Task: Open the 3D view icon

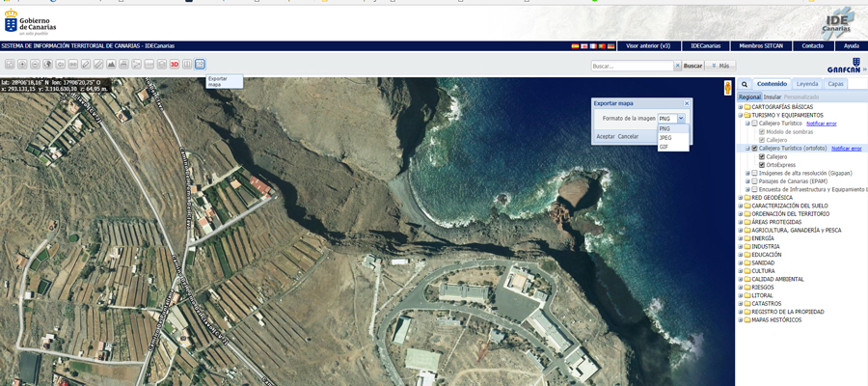Action: (x=175, y=65)
